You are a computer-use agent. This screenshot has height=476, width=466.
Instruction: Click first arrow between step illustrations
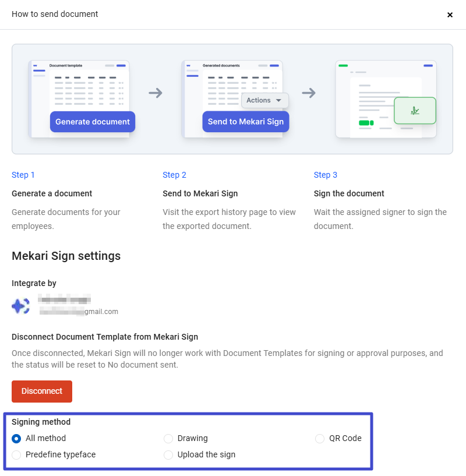click(x=156, y=93)
